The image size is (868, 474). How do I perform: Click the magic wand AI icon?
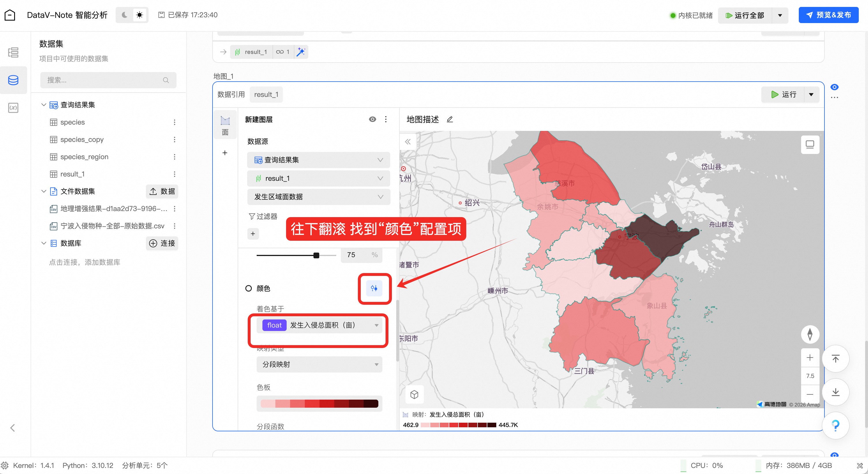point(300,52)
